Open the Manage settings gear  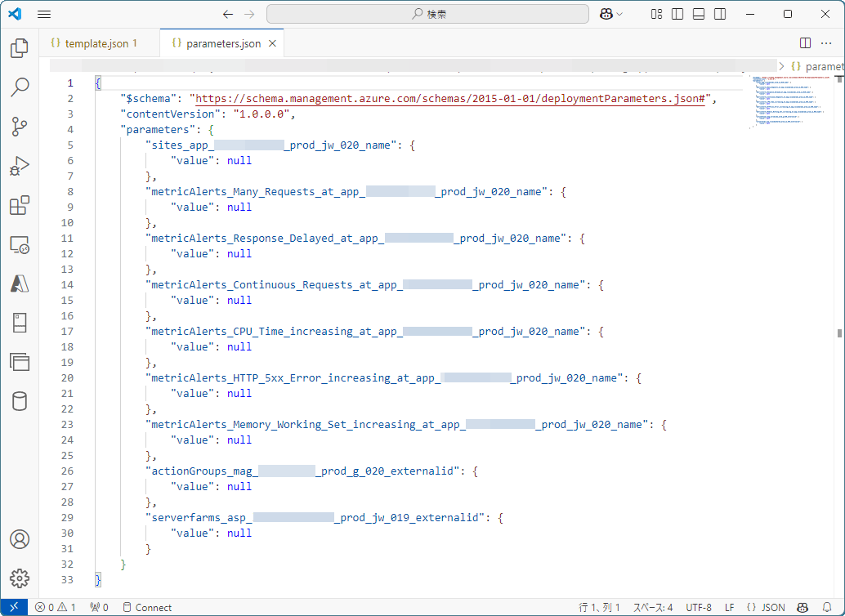click(x=20, y=578)
